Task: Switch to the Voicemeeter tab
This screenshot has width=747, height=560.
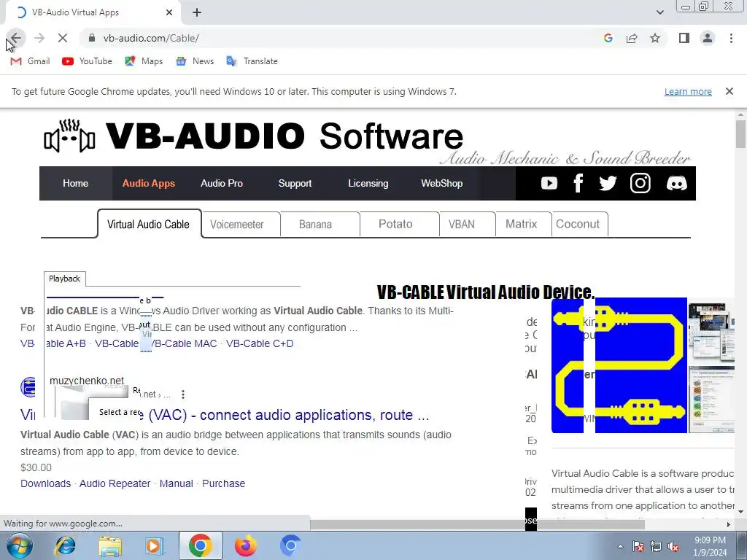Action: pyautogui.click(x=241, y=225)
